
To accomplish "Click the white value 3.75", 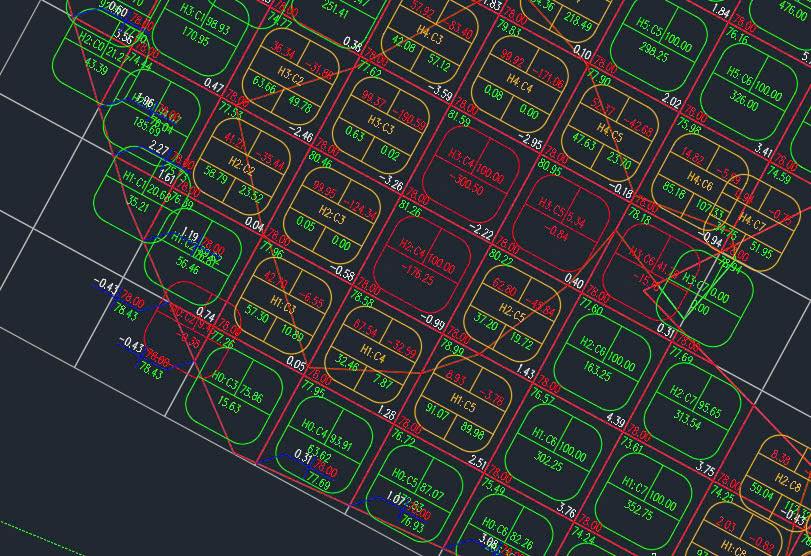I will 706,469.
